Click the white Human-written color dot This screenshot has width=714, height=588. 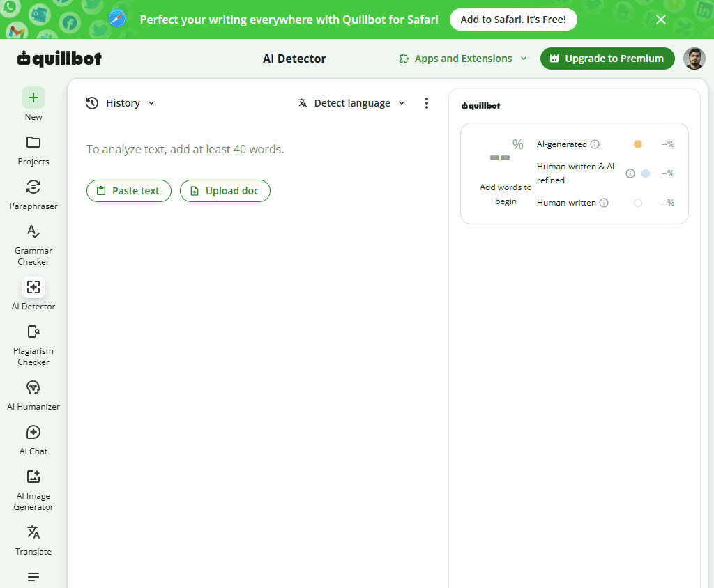pos(638,203)
